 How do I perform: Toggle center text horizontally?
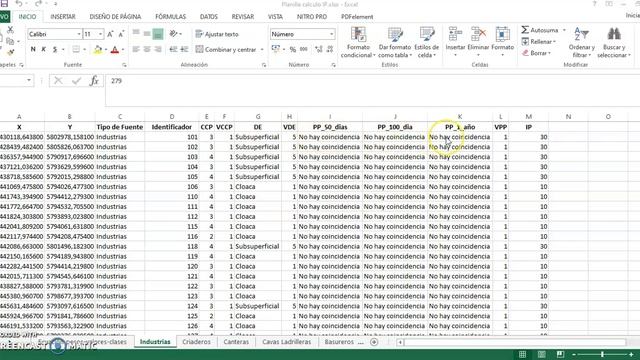[x=147, y=49]
